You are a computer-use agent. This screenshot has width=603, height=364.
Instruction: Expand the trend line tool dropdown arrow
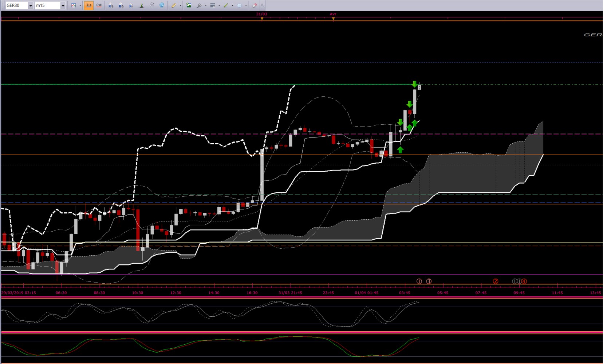point(233,5)
